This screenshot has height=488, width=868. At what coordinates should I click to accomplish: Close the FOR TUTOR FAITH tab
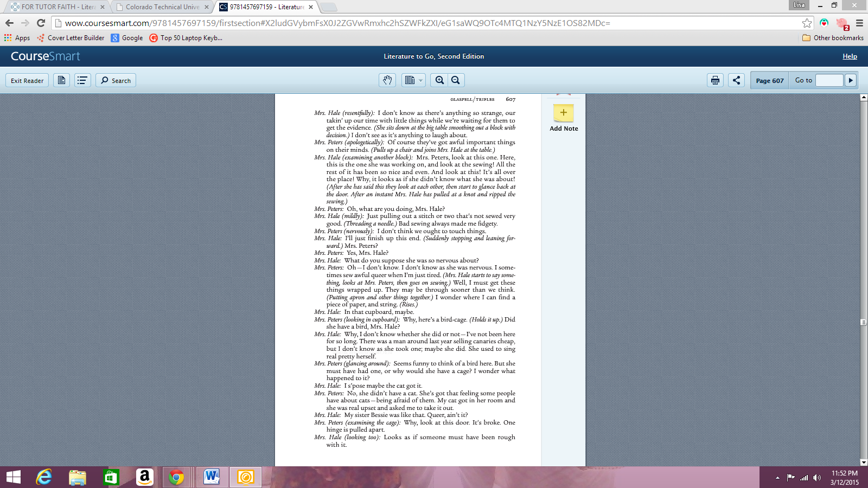pyautogui.click(x=103, y=7)
